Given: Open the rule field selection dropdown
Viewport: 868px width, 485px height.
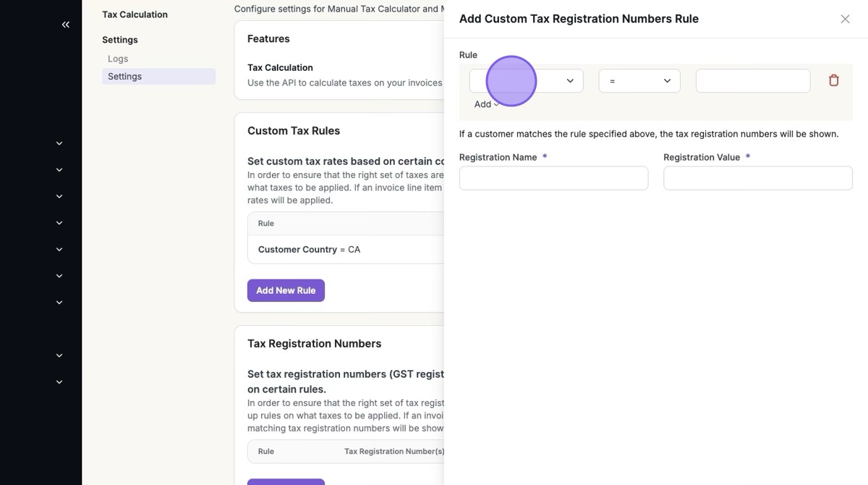Looking at the screenshot, I should click(x=526, y=81).
